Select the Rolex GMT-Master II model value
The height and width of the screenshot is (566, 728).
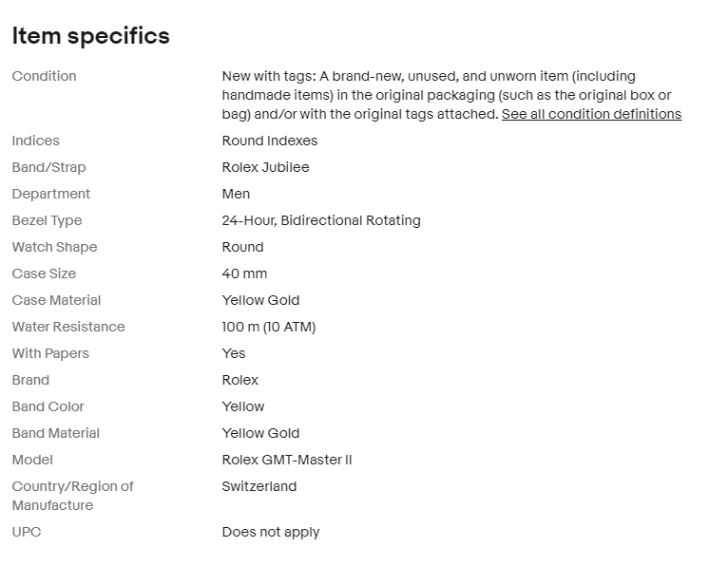[x=287, y=460]
